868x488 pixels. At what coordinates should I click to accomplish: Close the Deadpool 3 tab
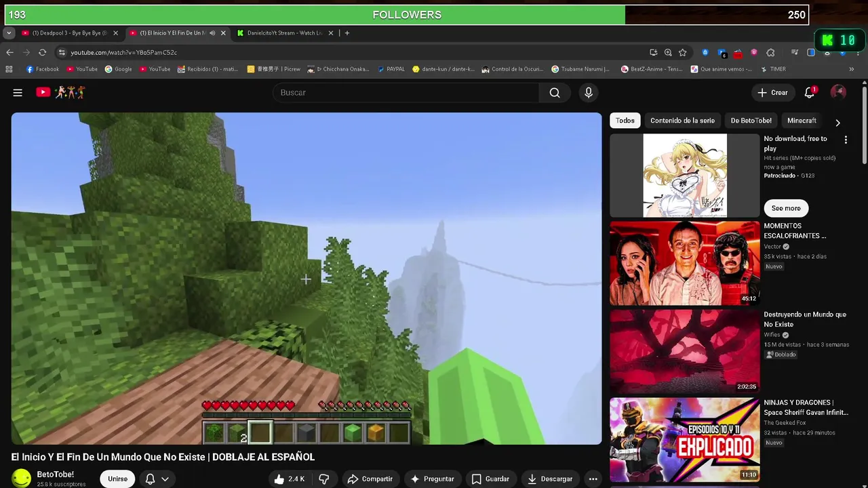point(115,33)
